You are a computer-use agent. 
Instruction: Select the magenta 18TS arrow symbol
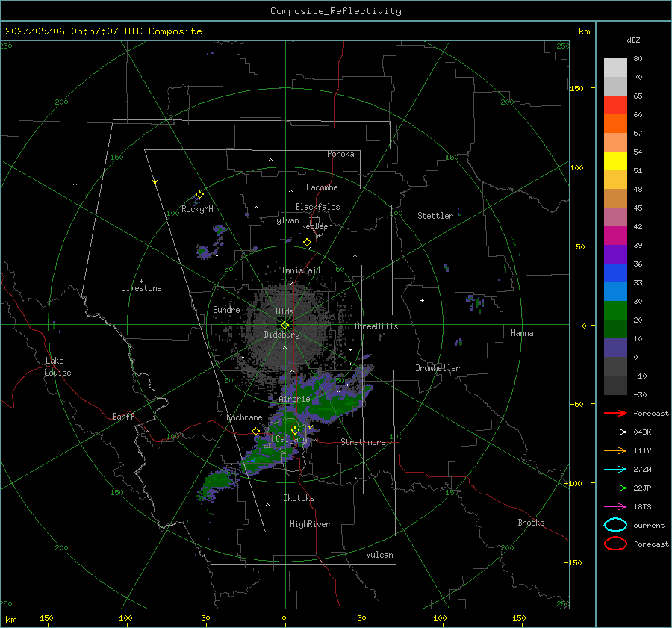tap(615, 506)
